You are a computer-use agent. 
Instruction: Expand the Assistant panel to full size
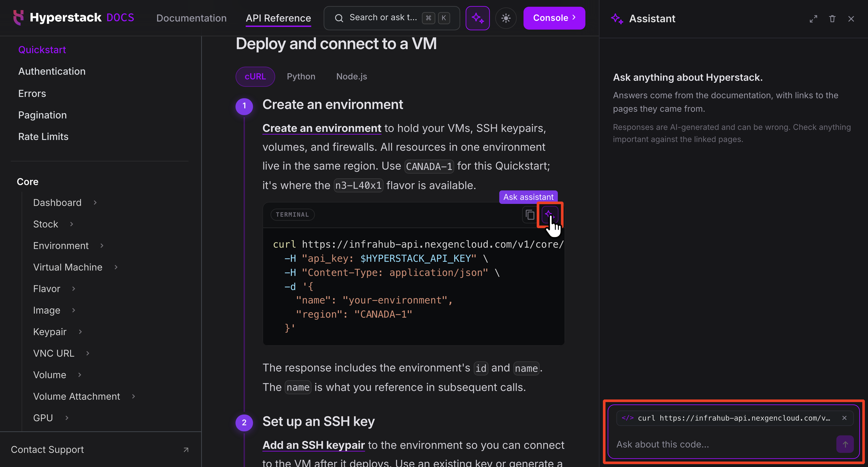click(814, 19)
